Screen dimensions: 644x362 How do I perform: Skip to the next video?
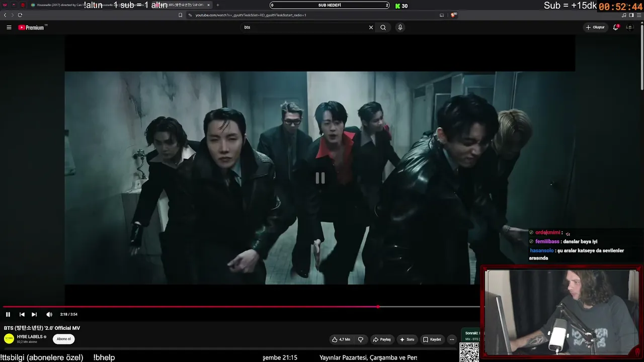[x=34, y=314]
